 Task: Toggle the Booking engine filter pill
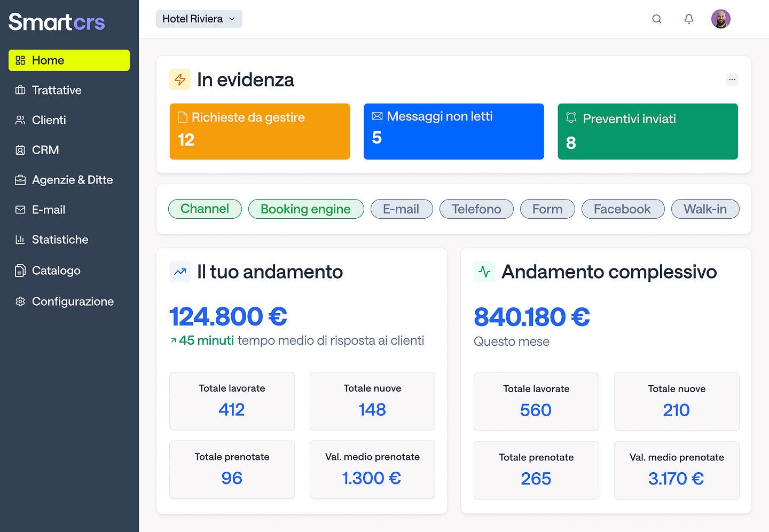pos(305,209)
